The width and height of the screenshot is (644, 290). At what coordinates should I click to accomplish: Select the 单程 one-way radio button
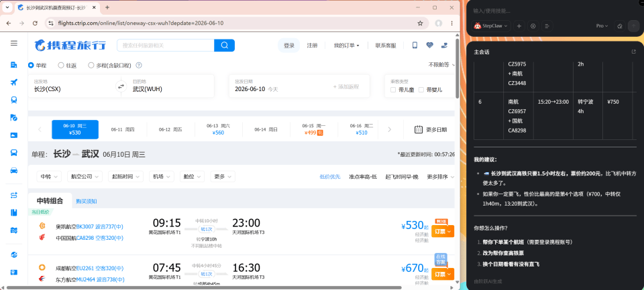[x=31, y=65]
